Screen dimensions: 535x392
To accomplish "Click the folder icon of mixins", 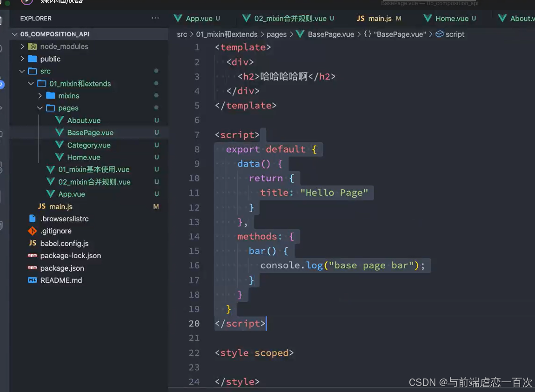I will pos(51,95).
